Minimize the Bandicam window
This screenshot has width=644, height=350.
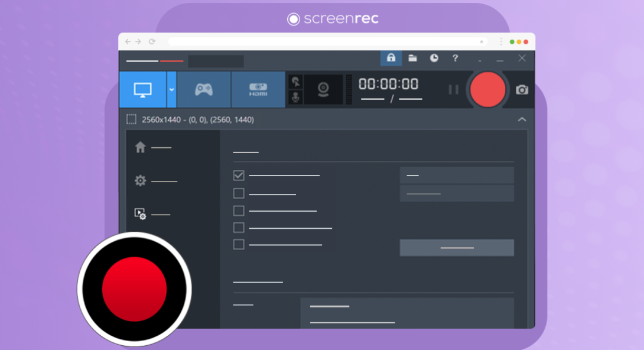coord(500,60)
